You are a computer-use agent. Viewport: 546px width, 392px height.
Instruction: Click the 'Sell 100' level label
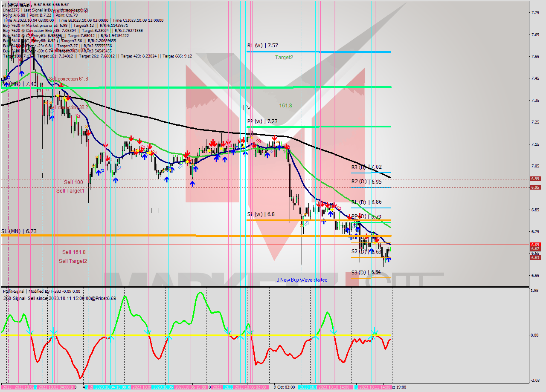[x=73, y=182]
